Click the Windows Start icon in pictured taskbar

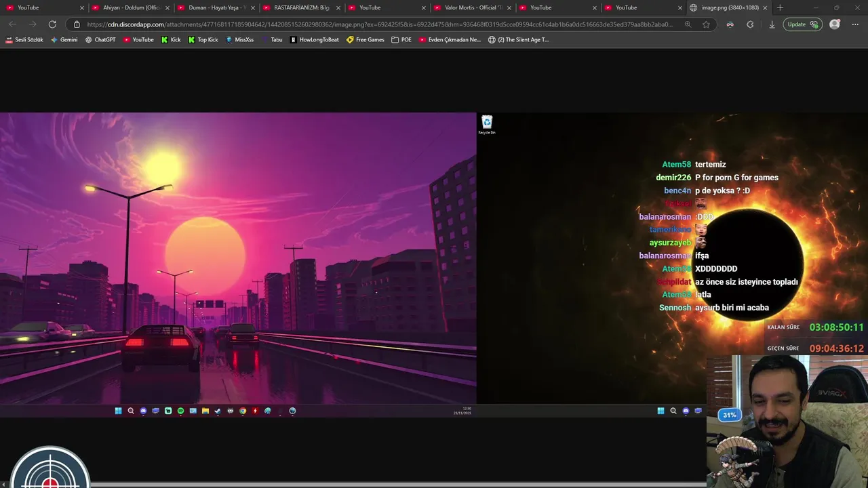[x=118, y=411]
